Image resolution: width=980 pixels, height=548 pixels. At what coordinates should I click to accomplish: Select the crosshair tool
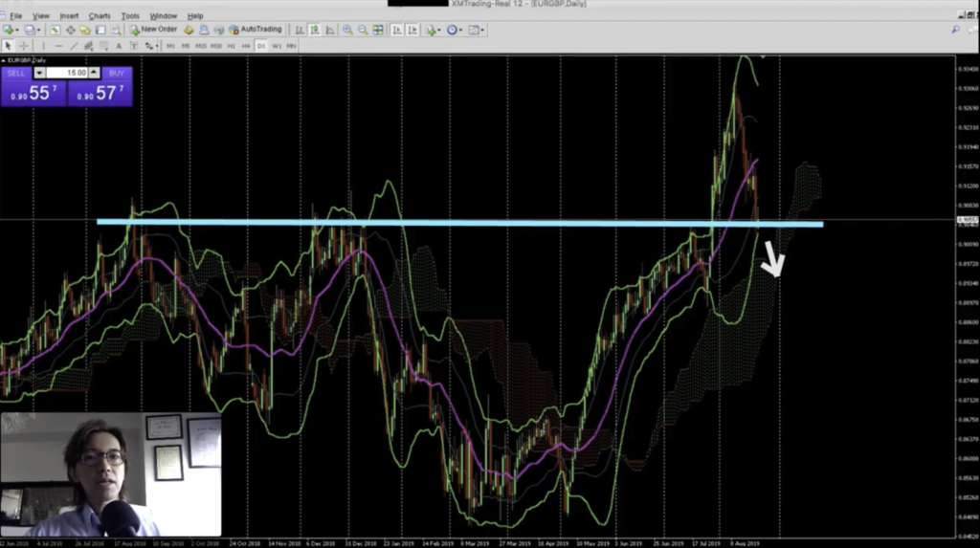24,46
